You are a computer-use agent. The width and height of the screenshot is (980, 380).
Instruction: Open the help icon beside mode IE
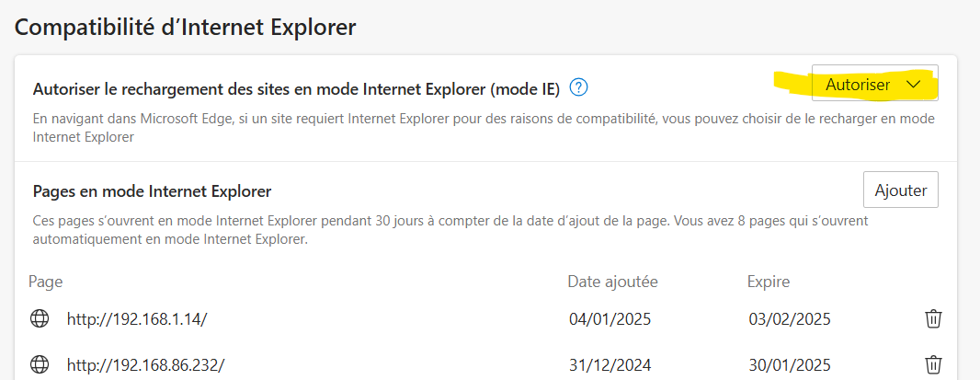[x=579, y=87]
